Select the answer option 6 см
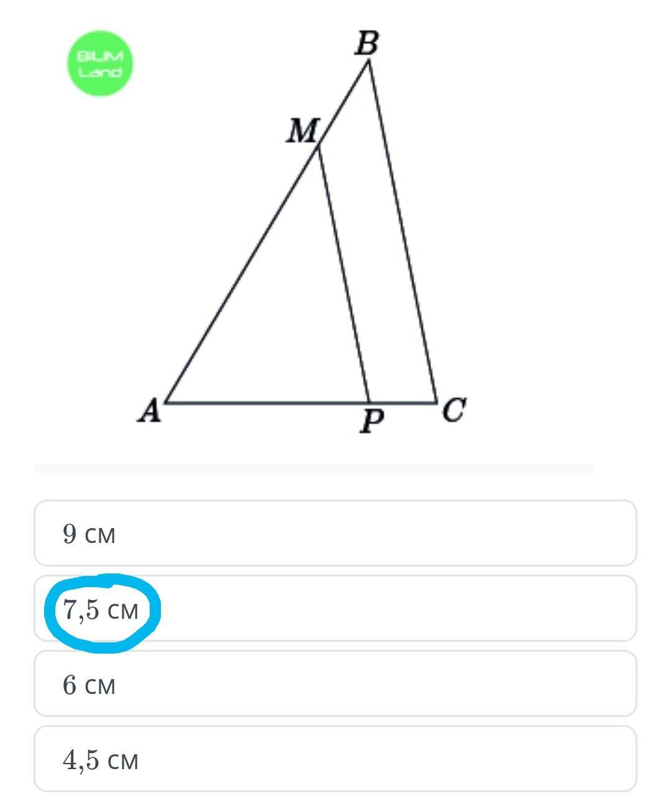Viewport: 671px width, 812px height. click(x=335, y=683)
